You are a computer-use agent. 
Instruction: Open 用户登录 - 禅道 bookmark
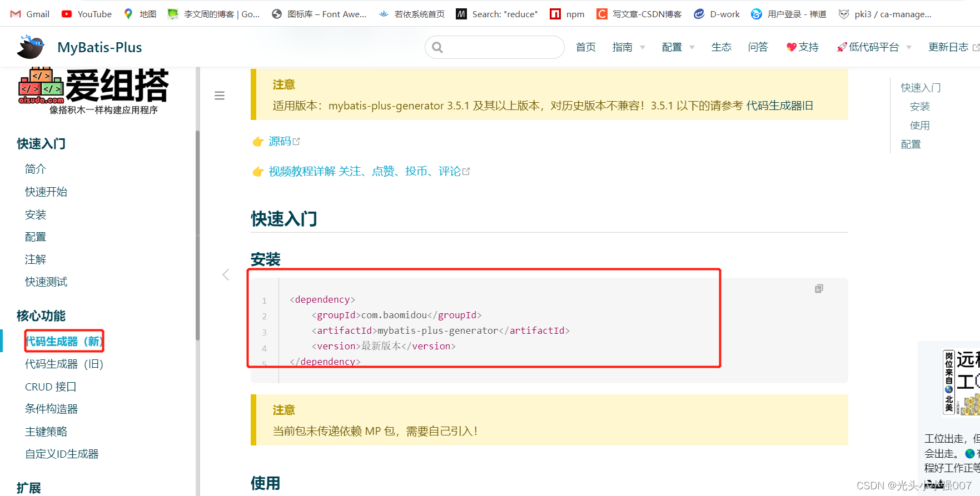789,14
